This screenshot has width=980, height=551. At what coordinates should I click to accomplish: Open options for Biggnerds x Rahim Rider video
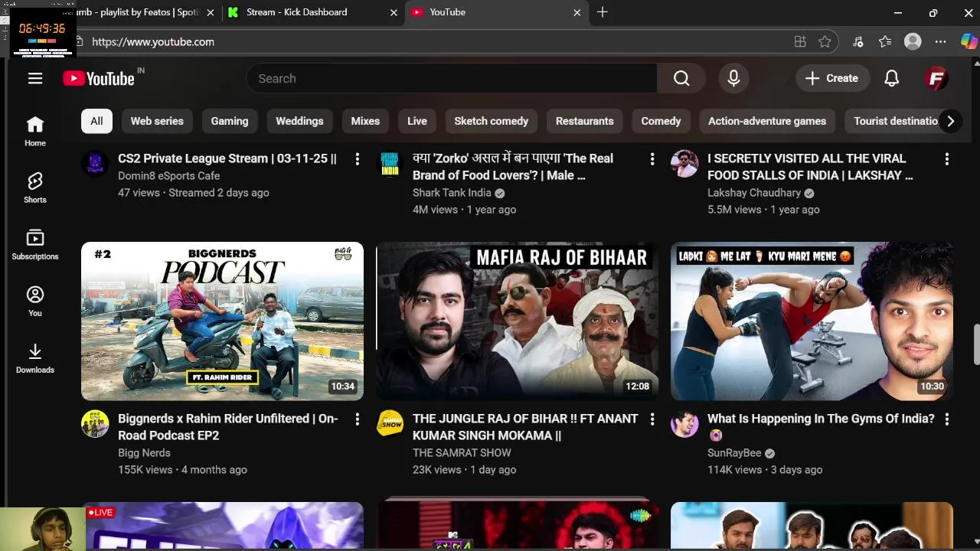tap(357, 419)
